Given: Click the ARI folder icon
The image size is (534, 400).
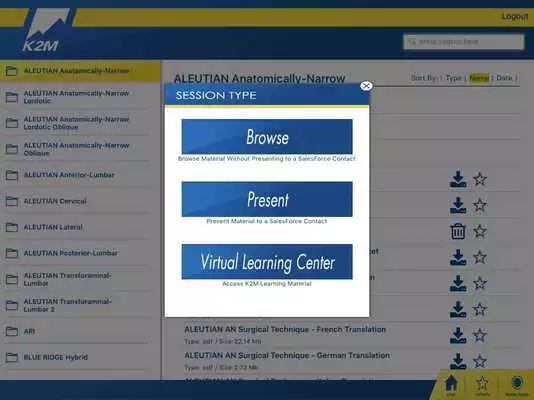Looking at the screenshot, I should click(12, 331).
